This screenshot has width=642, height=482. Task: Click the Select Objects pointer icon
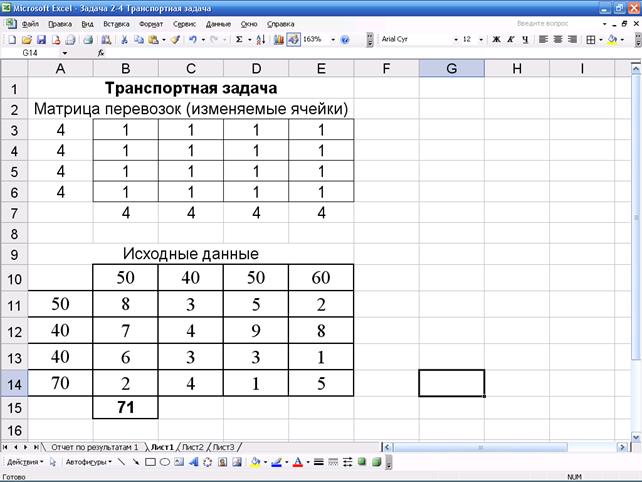tap(53, 462)
